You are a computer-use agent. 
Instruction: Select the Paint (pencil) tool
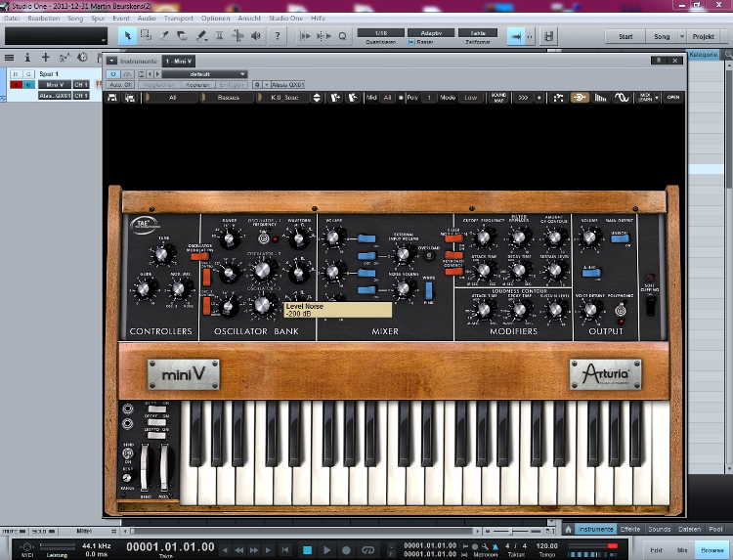pos(201,36)
